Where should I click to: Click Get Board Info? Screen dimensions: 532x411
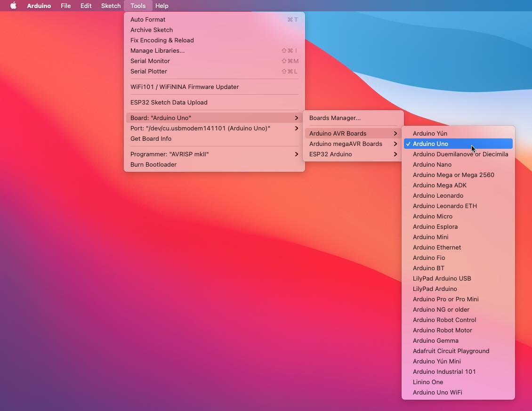coord(151,138)
